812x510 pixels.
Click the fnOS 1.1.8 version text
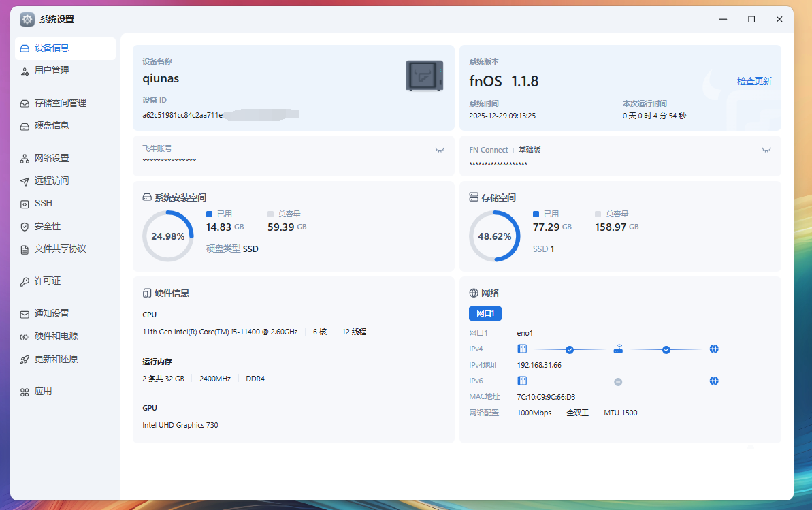coord(504,82)
